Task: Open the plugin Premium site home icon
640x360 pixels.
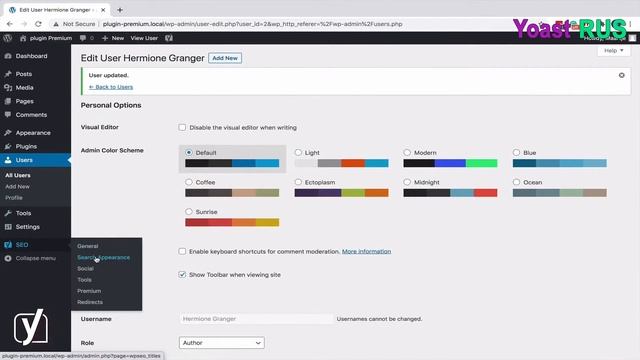Action: point(23,38)
